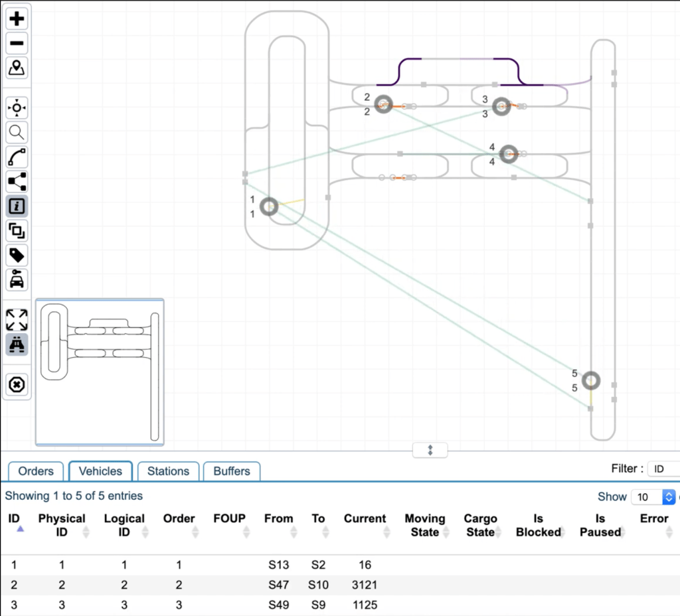
Task: Toggle the info overlay button
Action: (x=17, y=206)
